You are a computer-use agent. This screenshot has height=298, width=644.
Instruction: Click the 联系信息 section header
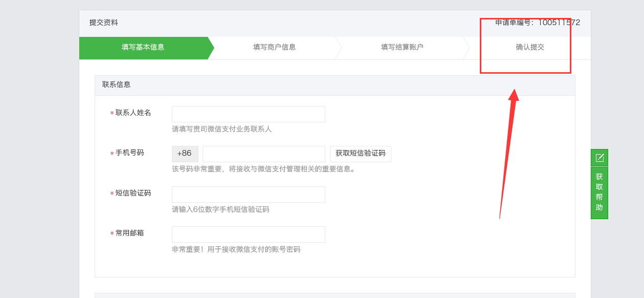[117, 84]
